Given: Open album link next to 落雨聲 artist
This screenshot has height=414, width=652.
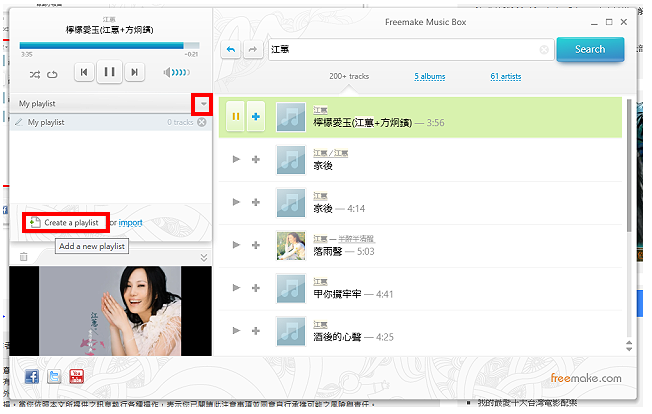Looking at the screenshot, I should (356, 239).
